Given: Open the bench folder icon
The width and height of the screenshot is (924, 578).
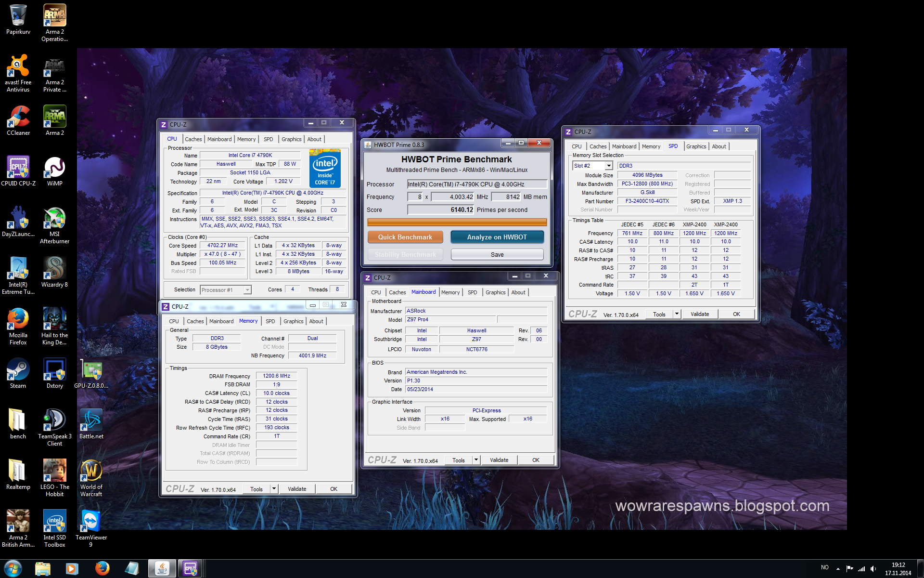Looking at the screenshot, I should click(18, 423).
